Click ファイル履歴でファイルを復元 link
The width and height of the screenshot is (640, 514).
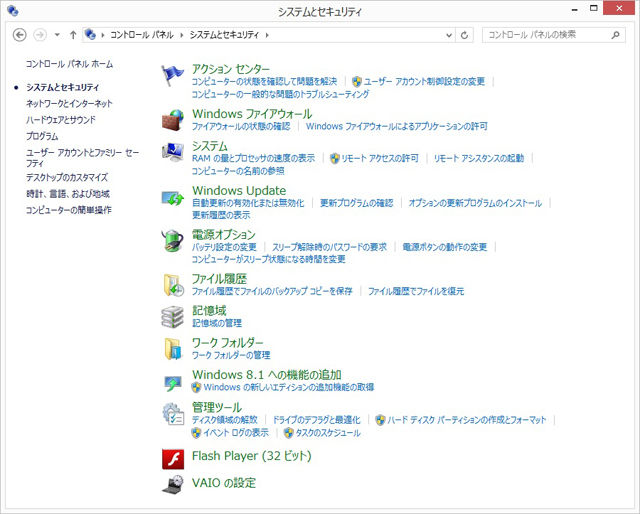pyautogui.click(x=416, y=291)
